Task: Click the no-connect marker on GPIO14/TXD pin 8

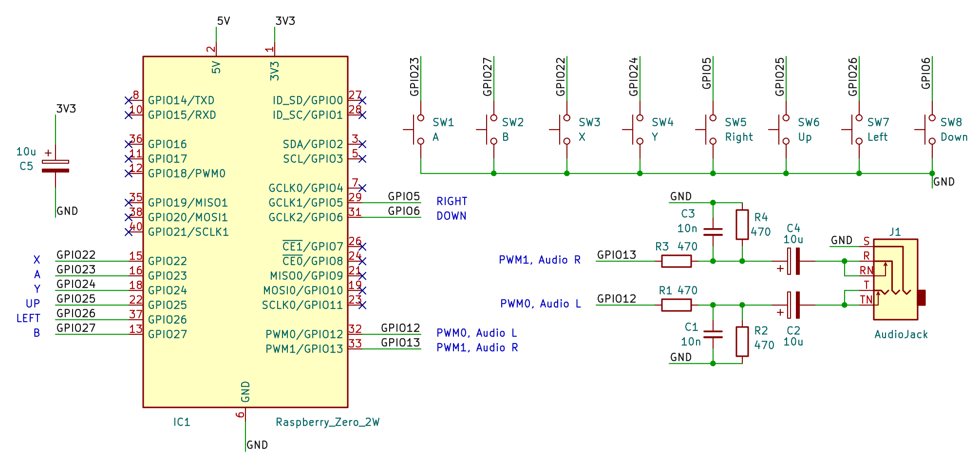Action: point(129,100)
